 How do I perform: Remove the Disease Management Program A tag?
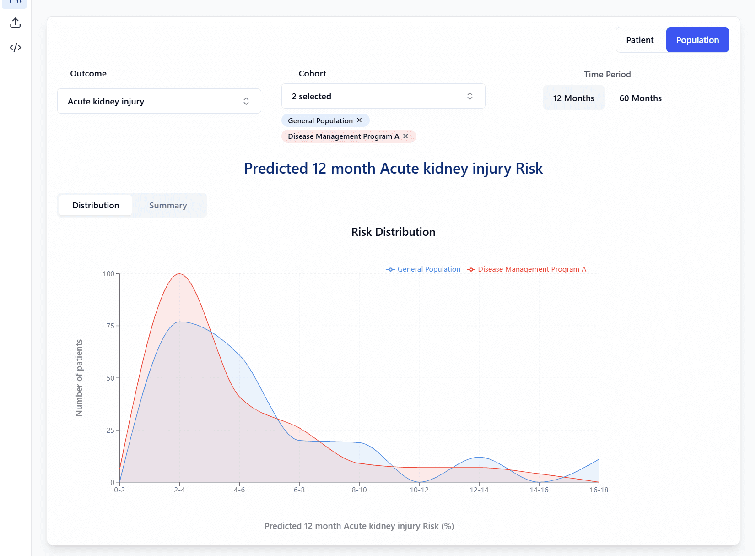pyautogui.click(x=405, y=136)
